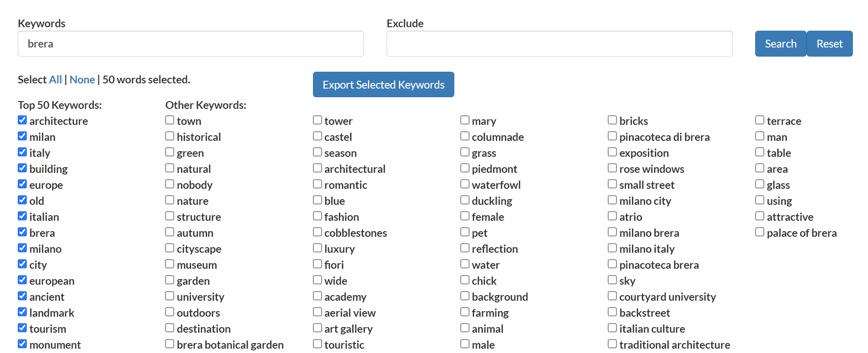Click the Reset button
Image resolution: width=868 pixels, height=353 pixels.
click(829, 44)
